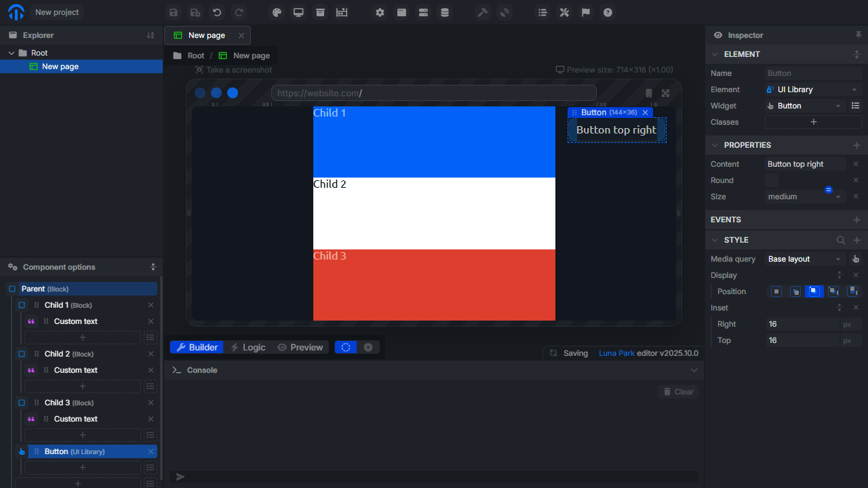Collapse the Root folder in Explorer
Image resolution: width=868 pixels, height=488 pixels.
(12, 53)
